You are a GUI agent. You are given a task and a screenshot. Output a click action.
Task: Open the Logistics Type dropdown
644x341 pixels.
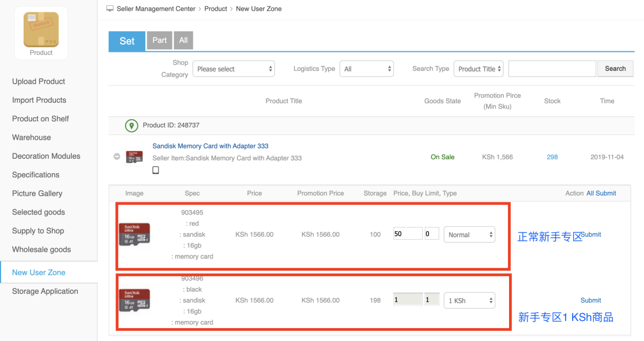coord(366,69)
